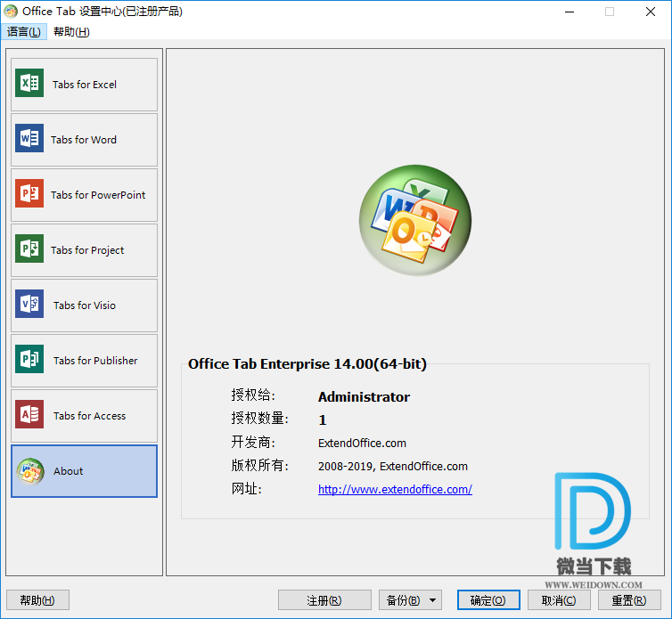Click the 确定(O) OK button
The height and width of the screenshot is (619, 672).
point(488,600)
